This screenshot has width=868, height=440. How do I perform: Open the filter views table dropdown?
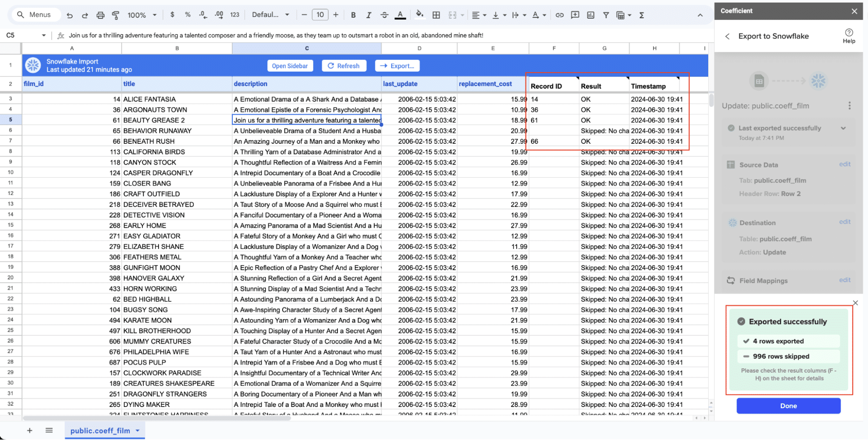pyautogui.click(x=624, y=15)
